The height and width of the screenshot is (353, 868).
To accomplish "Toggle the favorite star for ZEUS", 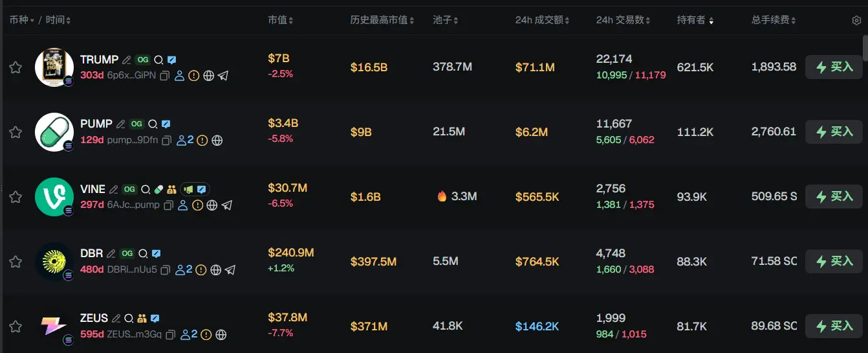I will [16, 326].
